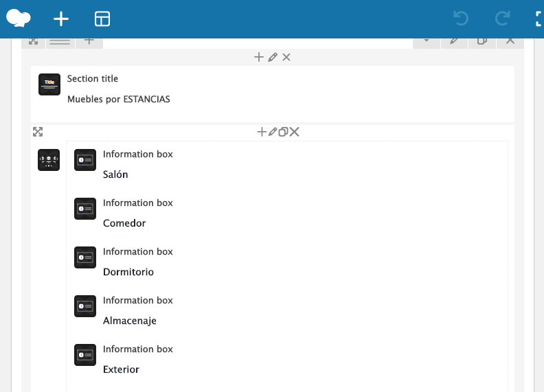Add element to column above Section title
Viewport: 544px width, 392px height.
259,57
